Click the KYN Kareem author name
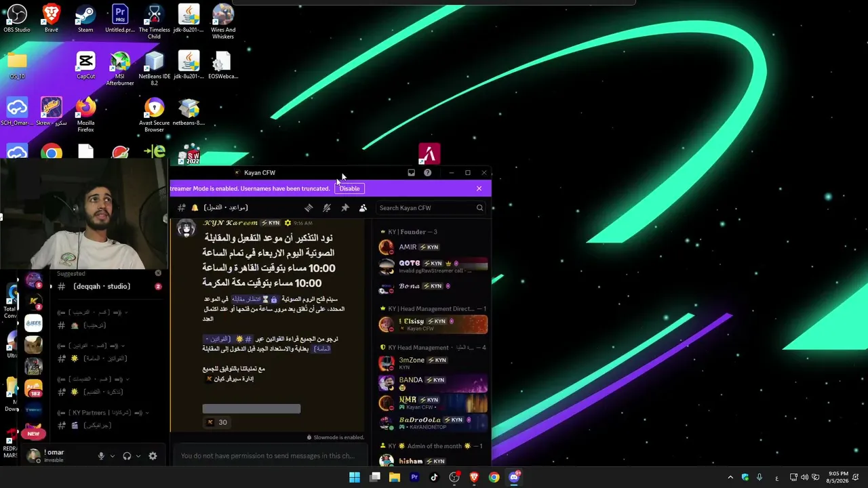 (x=231, y=223)
